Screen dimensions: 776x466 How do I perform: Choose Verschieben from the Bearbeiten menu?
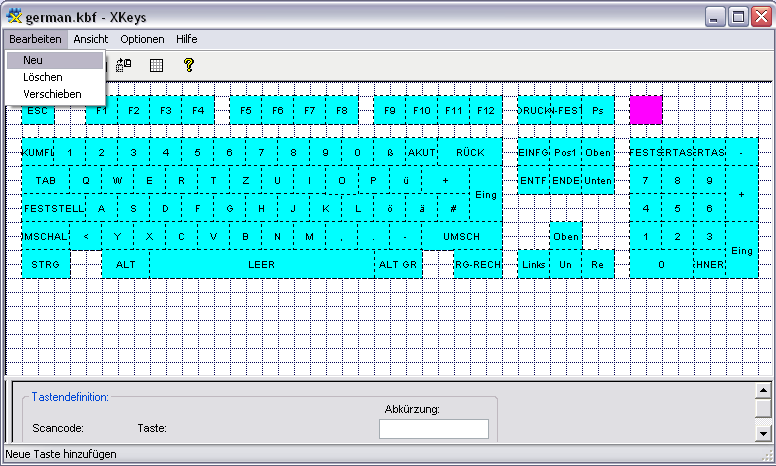click(x=55, y=94)
